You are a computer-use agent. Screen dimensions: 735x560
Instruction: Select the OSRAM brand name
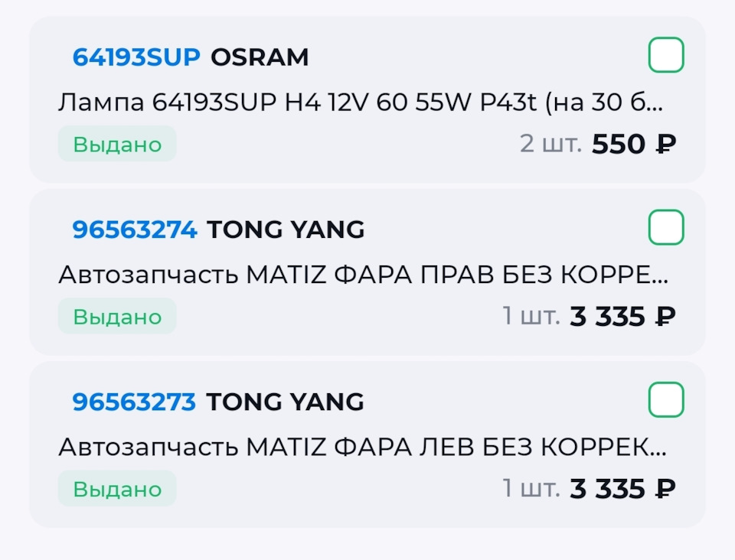coord(259,57)
